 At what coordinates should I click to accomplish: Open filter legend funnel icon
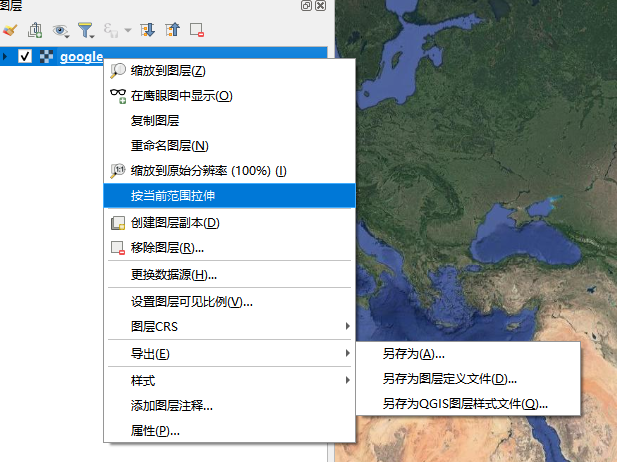click(x=86, y=30)
